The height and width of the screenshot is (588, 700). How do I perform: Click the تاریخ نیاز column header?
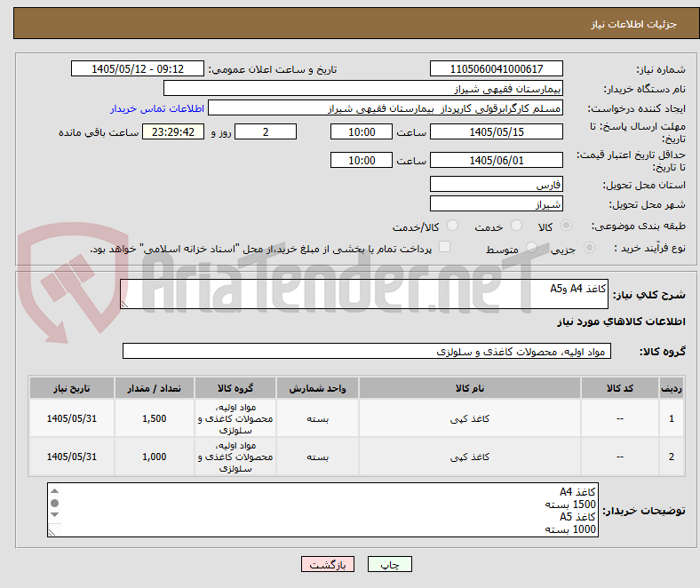point(71,387)
